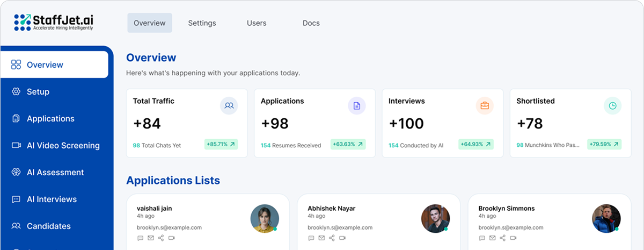The width and height of the screenshot is (644, 250).
Task: Click the Interviews briefcase icon
Action: 485,106
